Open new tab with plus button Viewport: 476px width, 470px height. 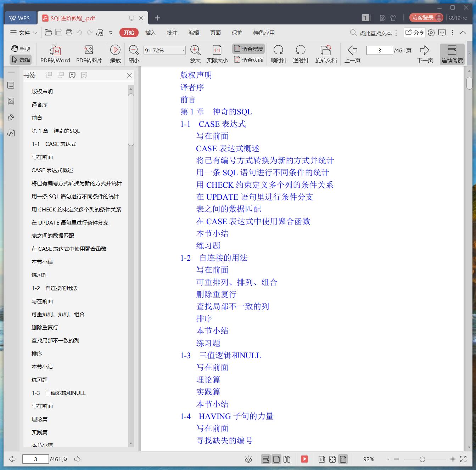(158, 18)
